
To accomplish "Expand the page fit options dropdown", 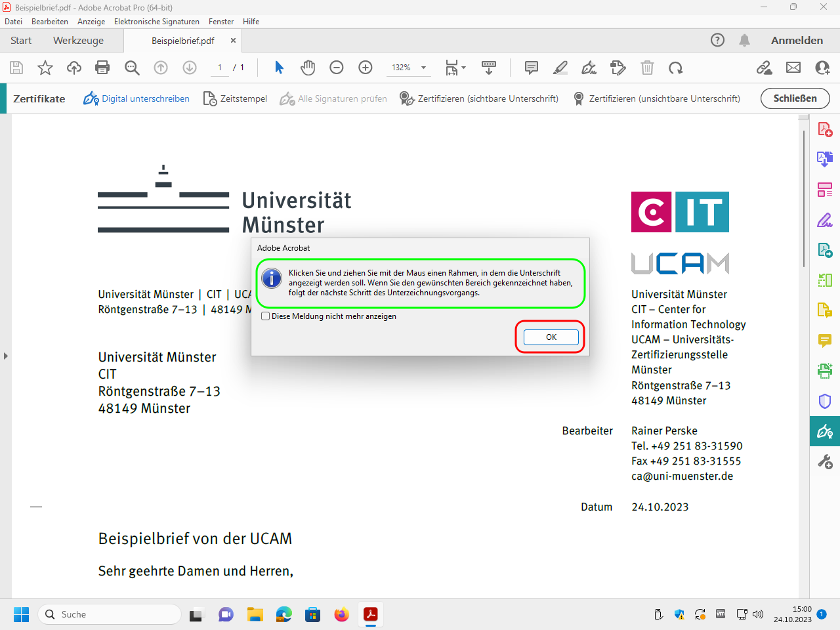I will point(463,68).
